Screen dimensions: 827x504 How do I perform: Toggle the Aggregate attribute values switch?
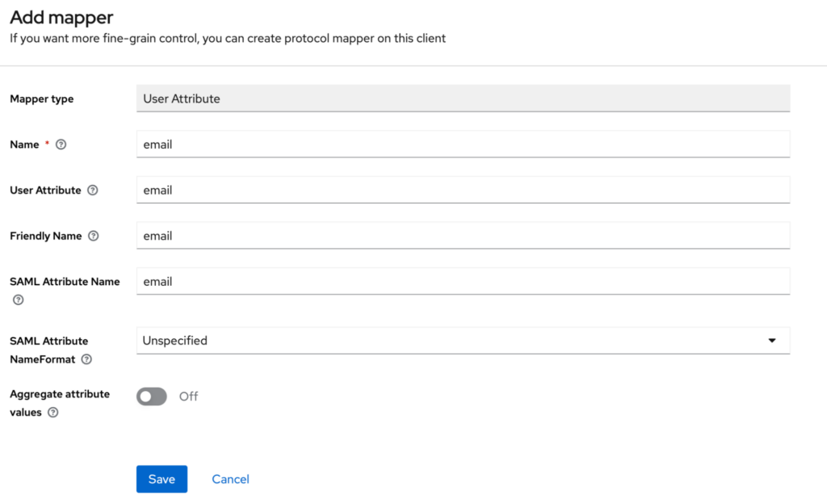click(x=152, y=397)
